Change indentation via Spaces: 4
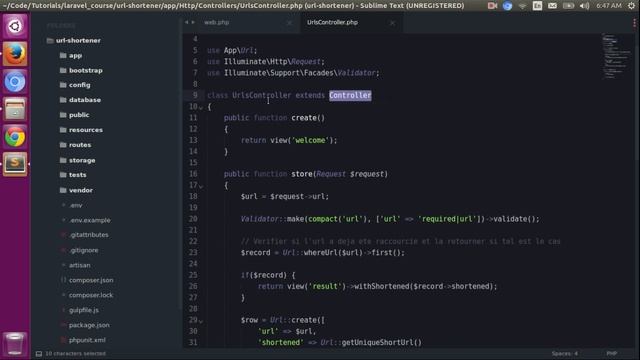This screenshot has width=640, height=360. [x=564, y=353]
